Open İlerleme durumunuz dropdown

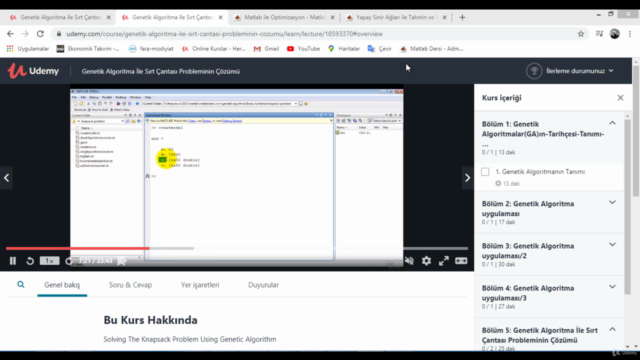point(580,71)
